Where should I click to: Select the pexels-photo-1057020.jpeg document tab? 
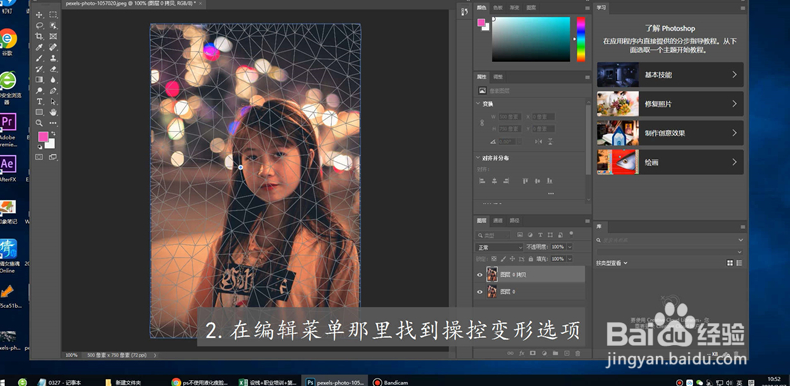134,4
